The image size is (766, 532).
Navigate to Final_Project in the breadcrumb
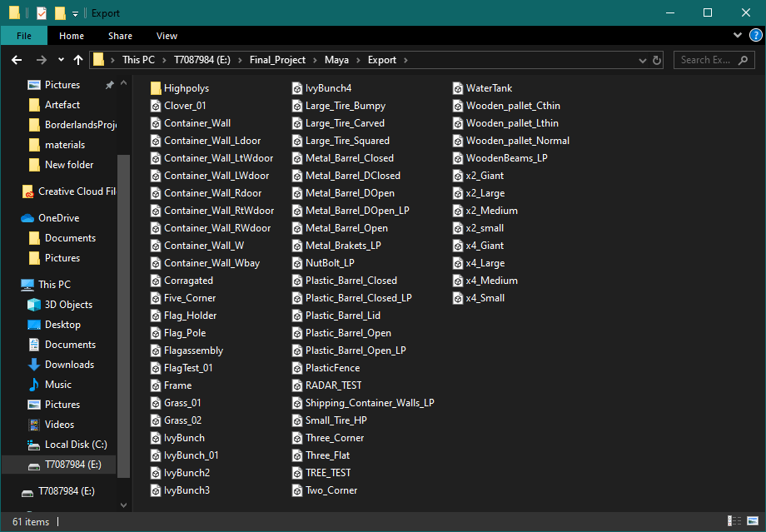tap(277, 60)
